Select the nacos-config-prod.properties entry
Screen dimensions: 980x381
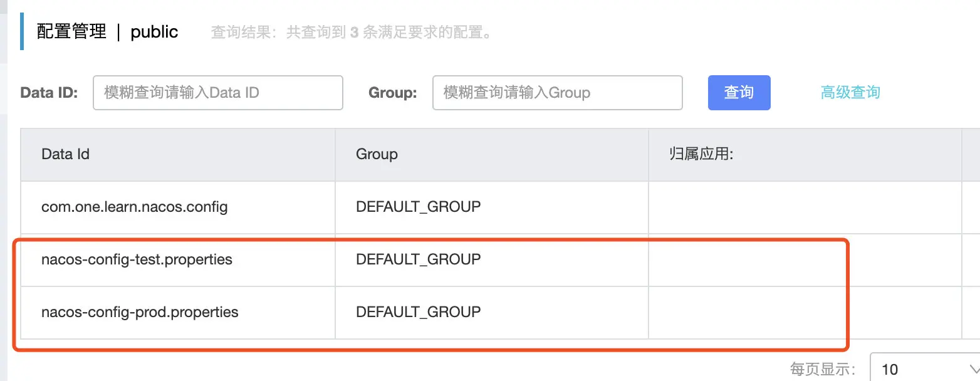140,311
